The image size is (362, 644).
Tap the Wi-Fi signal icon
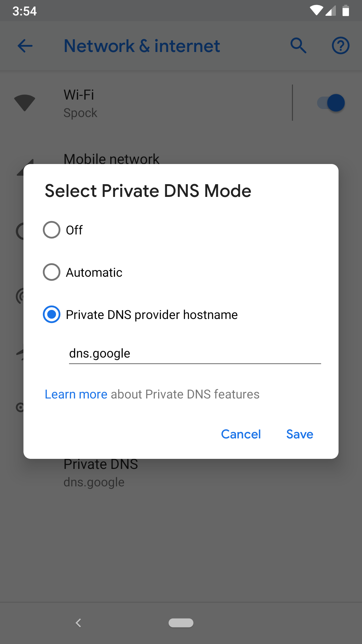pos(24,103)
